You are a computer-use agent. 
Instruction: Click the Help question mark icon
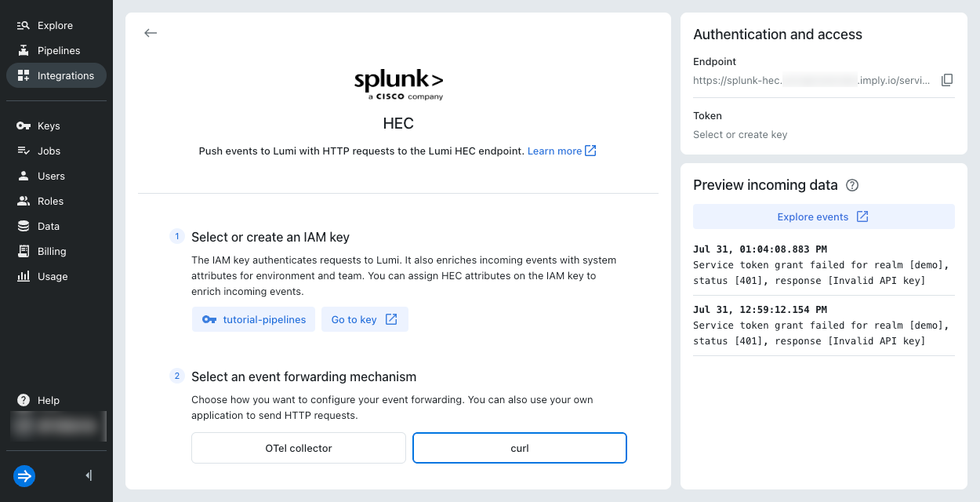pyautogui.click(x=24, y=401)
